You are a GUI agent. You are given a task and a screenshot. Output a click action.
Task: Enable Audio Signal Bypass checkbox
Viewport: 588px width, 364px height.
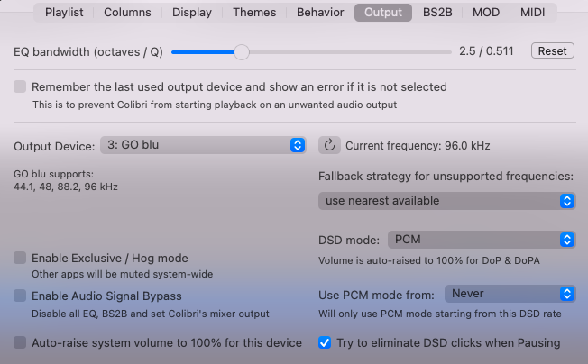point(20,296)
